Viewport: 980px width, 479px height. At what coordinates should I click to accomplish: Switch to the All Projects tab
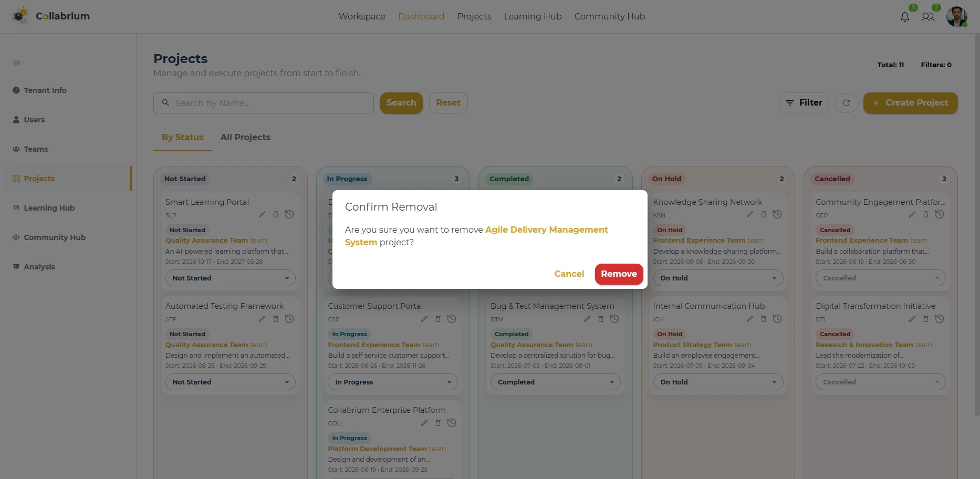pos(245,137)
